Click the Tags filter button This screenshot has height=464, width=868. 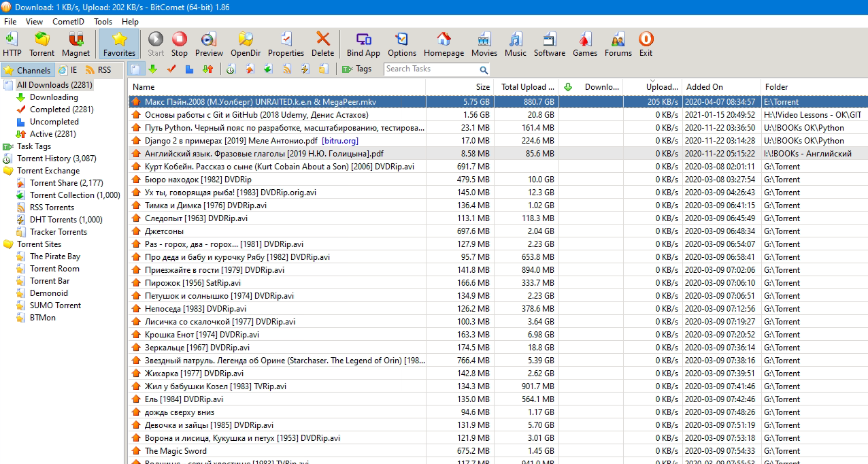click(357, 69)
